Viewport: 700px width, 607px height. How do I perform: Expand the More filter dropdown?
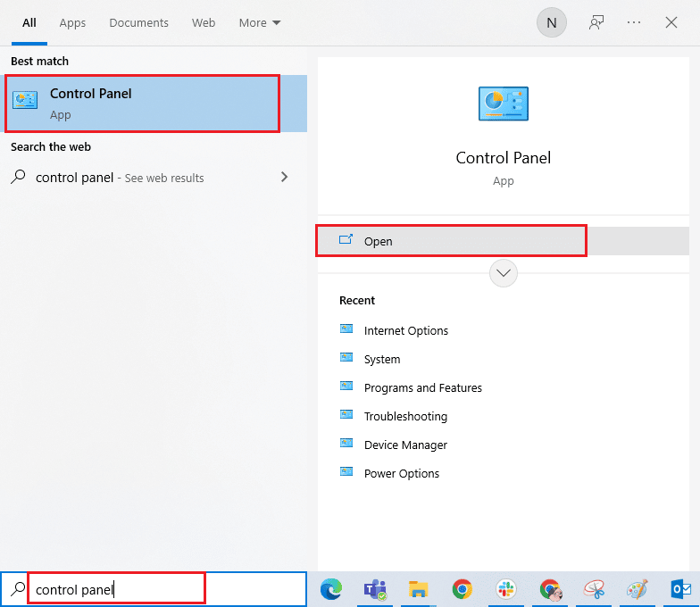tap(259, 23)
